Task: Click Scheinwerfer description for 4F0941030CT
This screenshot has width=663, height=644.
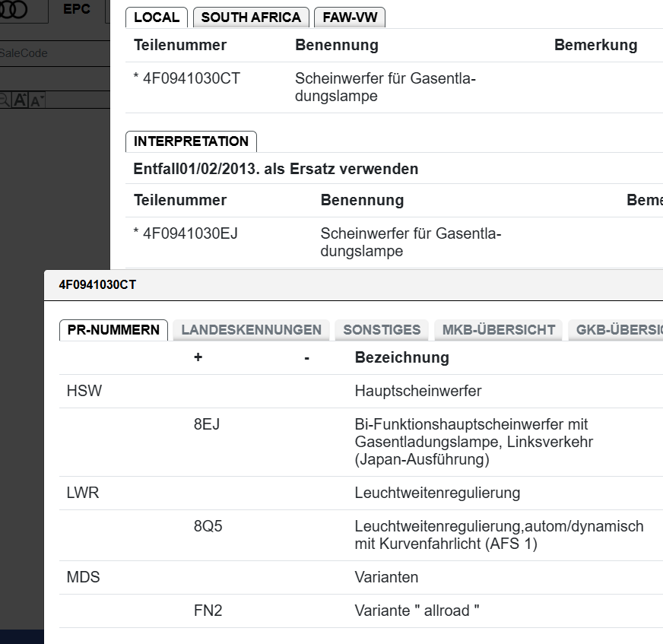Action: pyautogui.click(x=385, y=87)
